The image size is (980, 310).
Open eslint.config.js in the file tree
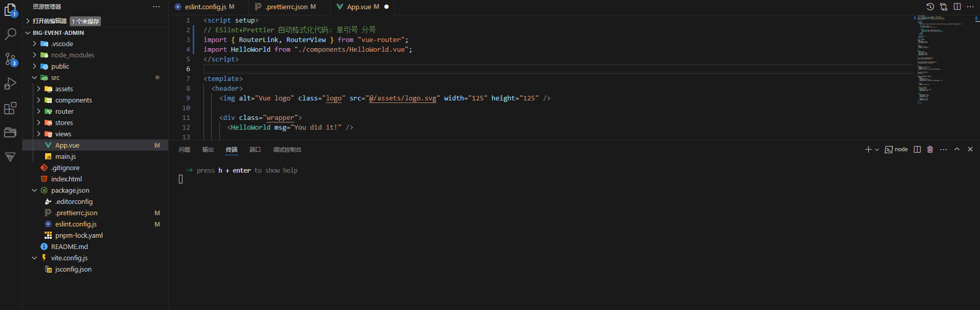point(95,224)
